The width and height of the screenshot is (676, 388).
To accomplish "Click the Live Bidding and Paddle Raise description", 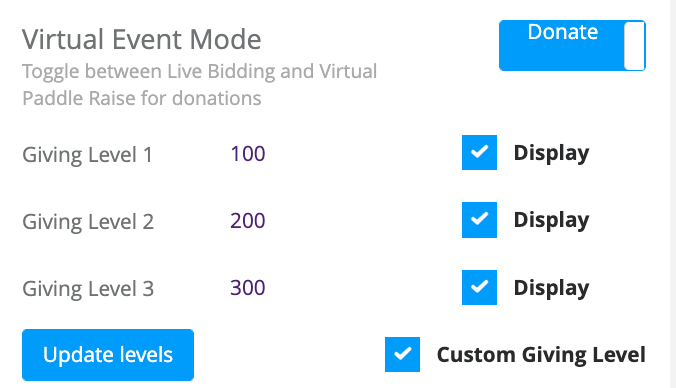I will pos(200,84).
